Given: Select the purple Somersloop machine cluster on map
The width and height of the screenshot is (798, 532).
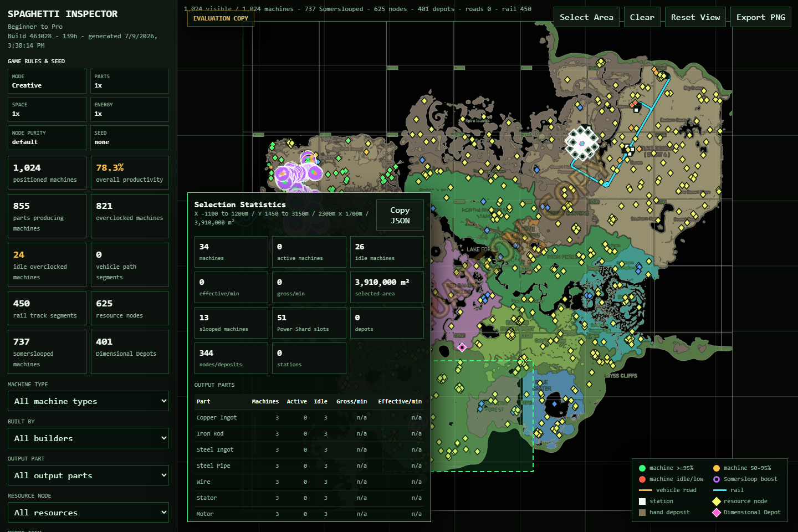Looking at the screenshot, I should pyautogui.click(x=299, y=171).
